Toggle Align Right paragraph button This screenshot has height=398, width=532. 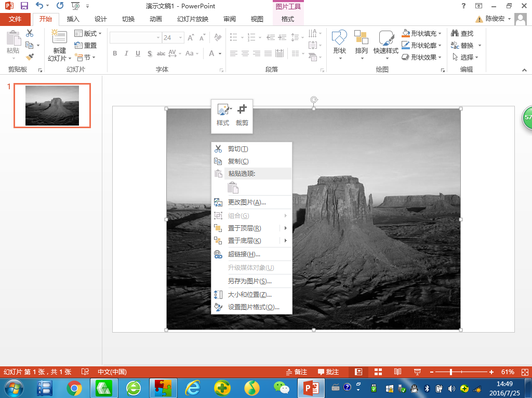point(257,53)
